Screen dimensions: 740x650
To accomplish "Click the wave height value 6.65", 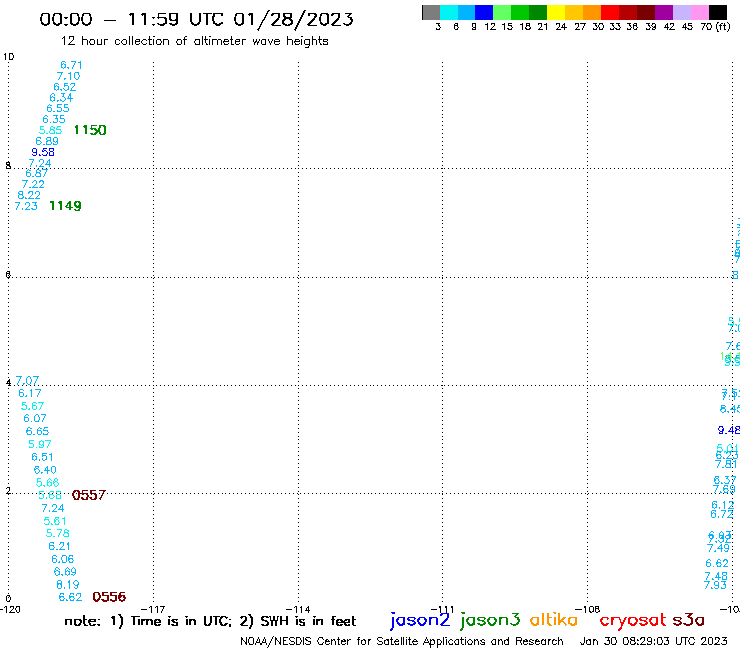I will [37, 431].
